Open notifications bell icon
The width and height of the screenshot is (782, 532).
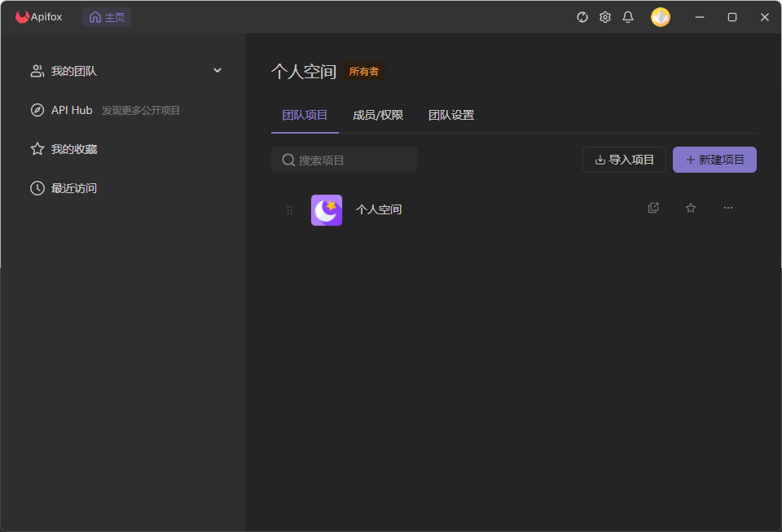click(627, 17)
